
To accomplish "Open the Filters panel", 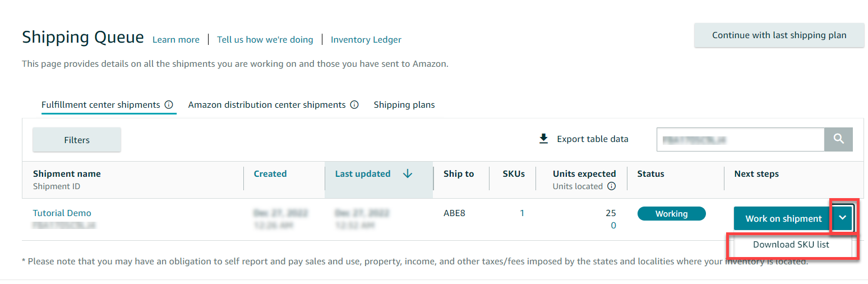I will pos(77,140).
